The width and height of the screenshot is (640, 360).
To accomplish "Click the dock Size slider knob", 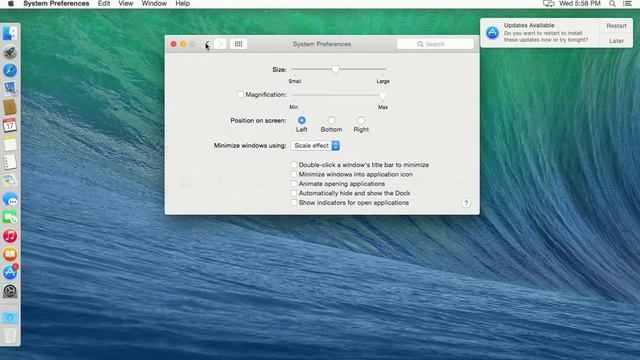I will pos(335,70).
